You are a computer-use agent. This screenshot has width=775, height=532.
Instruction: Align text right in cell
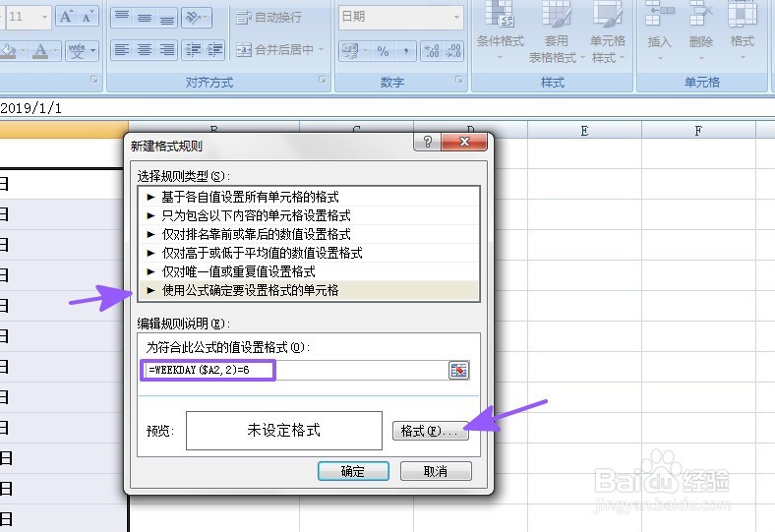point(166,50)
